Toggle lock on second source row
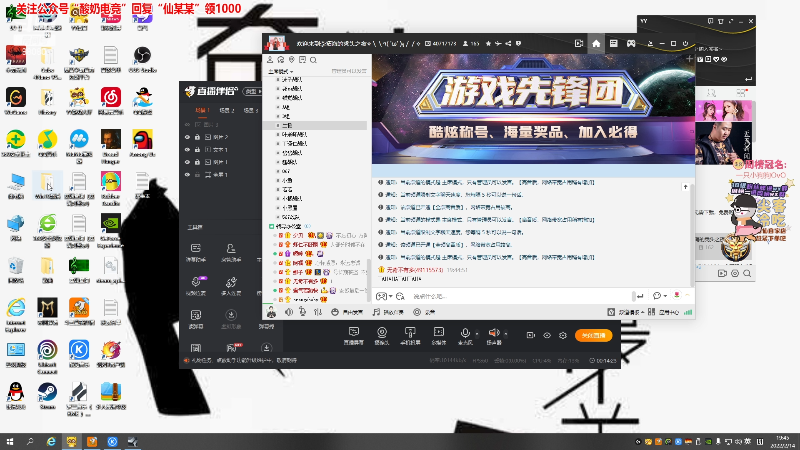800x450 pixels. tap(197, 137)
